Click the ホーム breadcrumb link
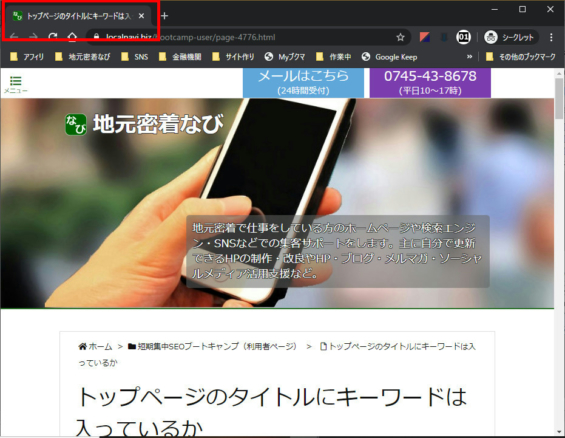This screenshot has height=438, width=565. point(95,347)
